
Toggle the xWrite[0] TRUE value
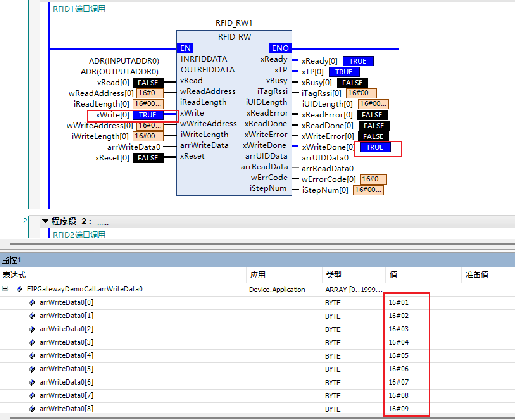click(148, 115)
